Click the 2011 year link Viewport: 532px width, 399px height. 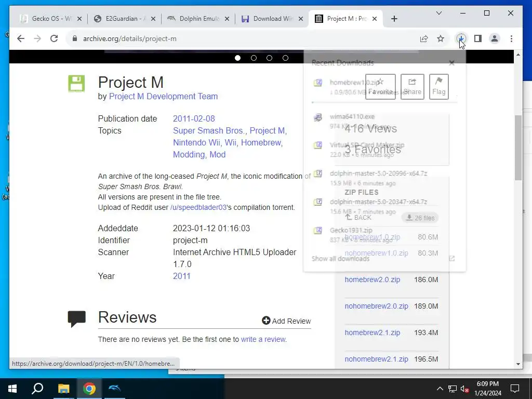point(181,276)
